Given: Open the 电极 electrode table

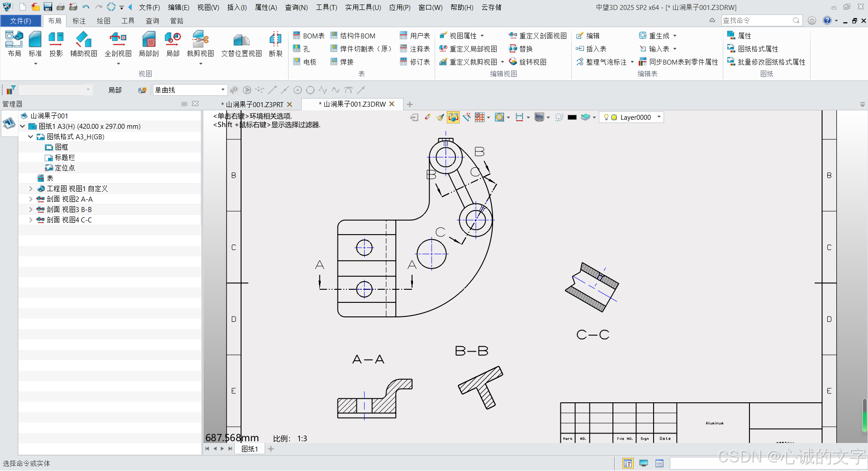Looking at the screenshot, I should click(x=305, y=62).
